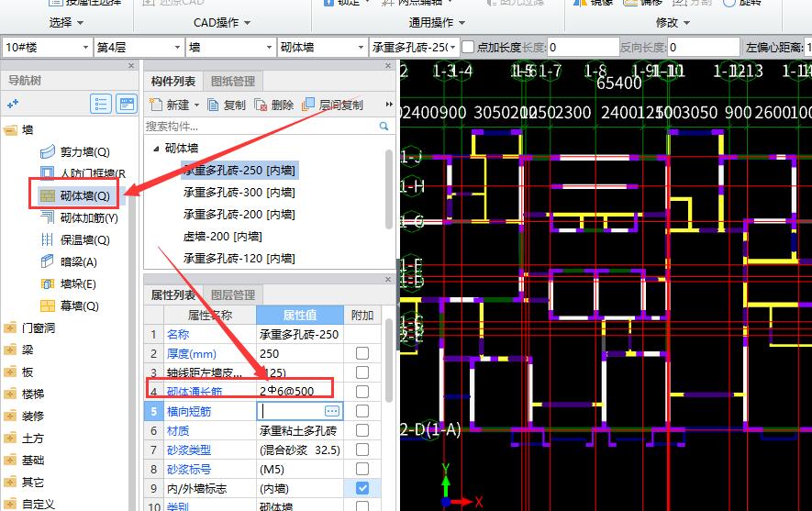Toggle 附加 checkbox for 砂浆类型 row
Viewport: 812px width, 511px height.
pyautogui.click(x=362, y=450)
